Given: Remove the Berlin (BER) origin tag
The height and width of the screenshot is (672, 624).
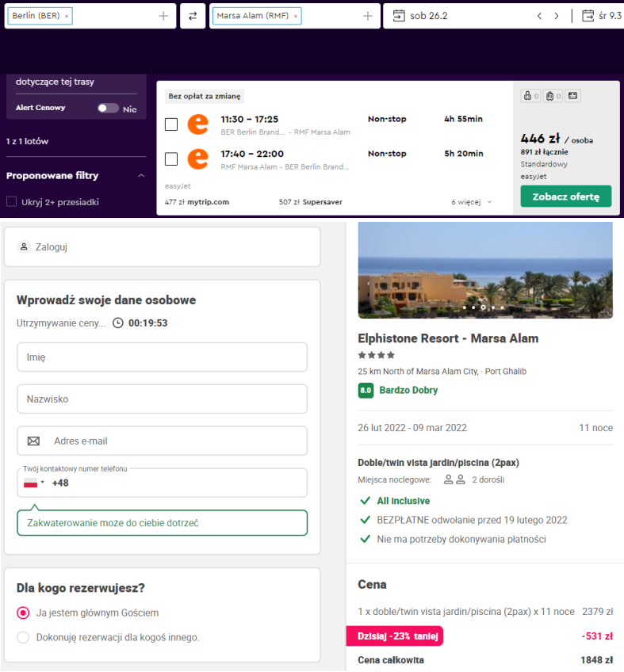Looking at the screenshot, I should coord(67,16).
